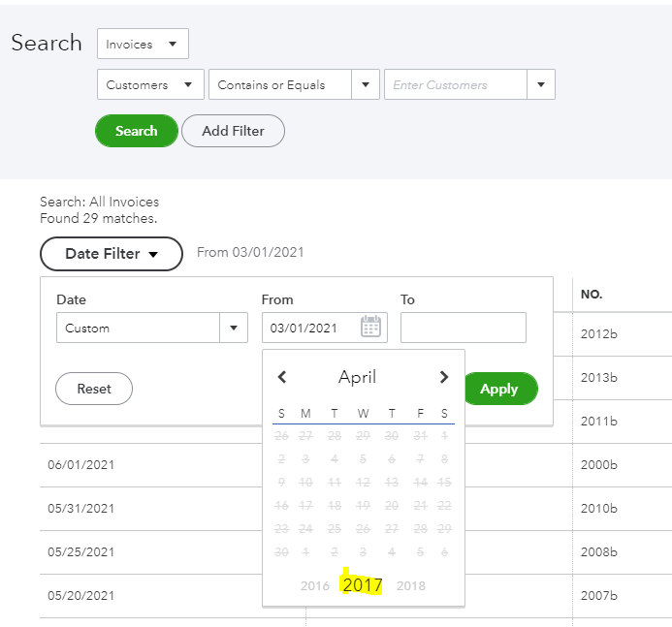Select year 2018 in date picker
Screen dimensions: 672x627
click(411, 585)
